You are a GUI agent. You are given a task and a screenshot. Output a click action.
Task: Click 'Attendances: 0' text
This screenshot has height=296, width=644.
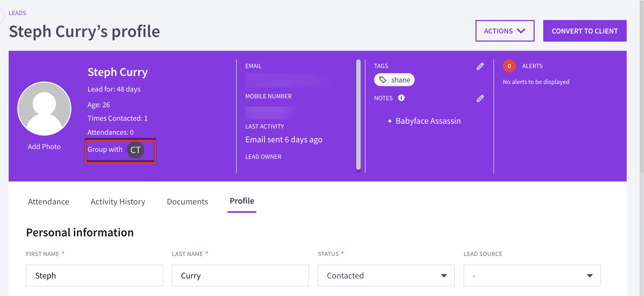click(x=110, y=132)
